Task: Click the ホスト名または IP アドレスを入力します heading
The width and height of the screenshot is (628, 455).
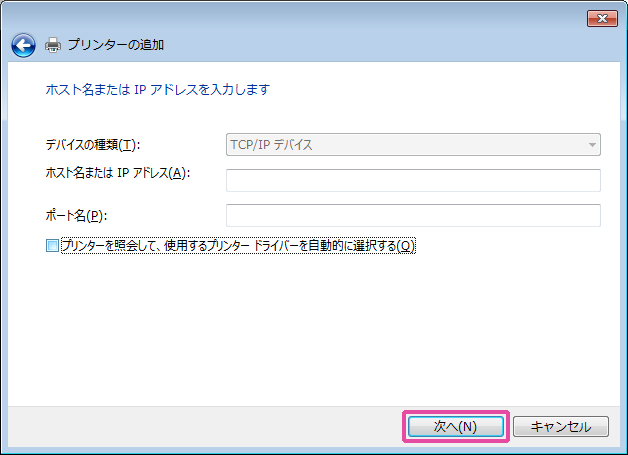Action: tap(158, 90)
